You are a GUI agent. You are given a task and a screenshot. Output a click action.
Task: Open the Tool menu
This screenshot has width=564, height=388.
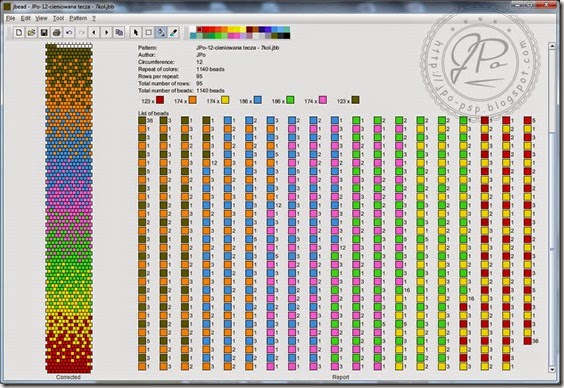(58, 18)
